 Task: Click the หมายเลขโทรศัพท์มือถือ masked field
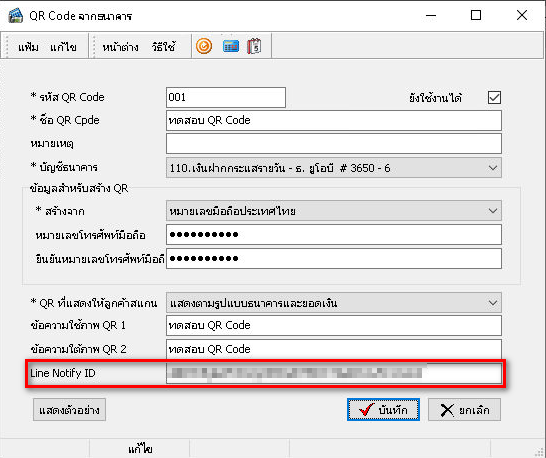pyautogui.click(x=334, y=234)
